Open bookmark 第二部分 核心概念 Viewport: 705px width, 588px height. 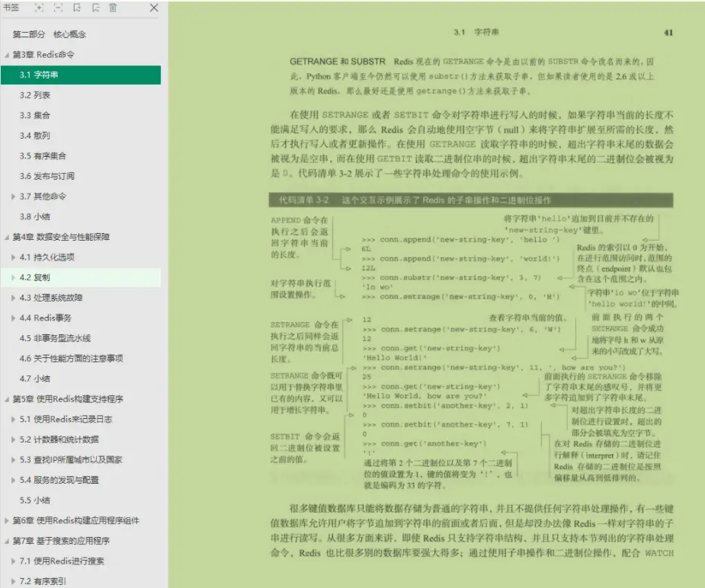(x=50, y=34)
